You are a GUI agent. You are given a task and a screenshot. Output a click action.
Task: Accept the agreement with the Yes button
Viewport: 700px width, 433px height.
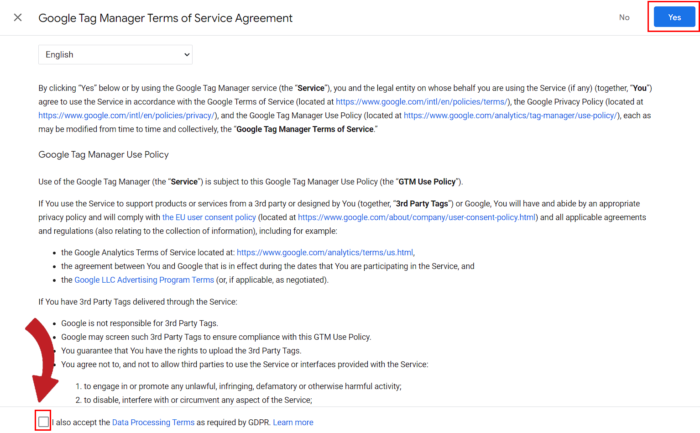pyautogui.click(x=674, y=17)
